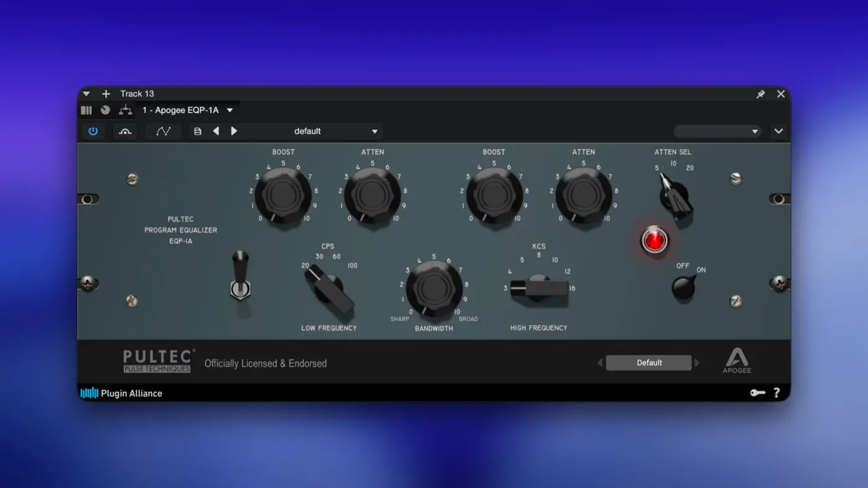This screenshot has height=488, width=868.
Task: Click the Plugin Alliance logo
Action: (x=122, y=393)
